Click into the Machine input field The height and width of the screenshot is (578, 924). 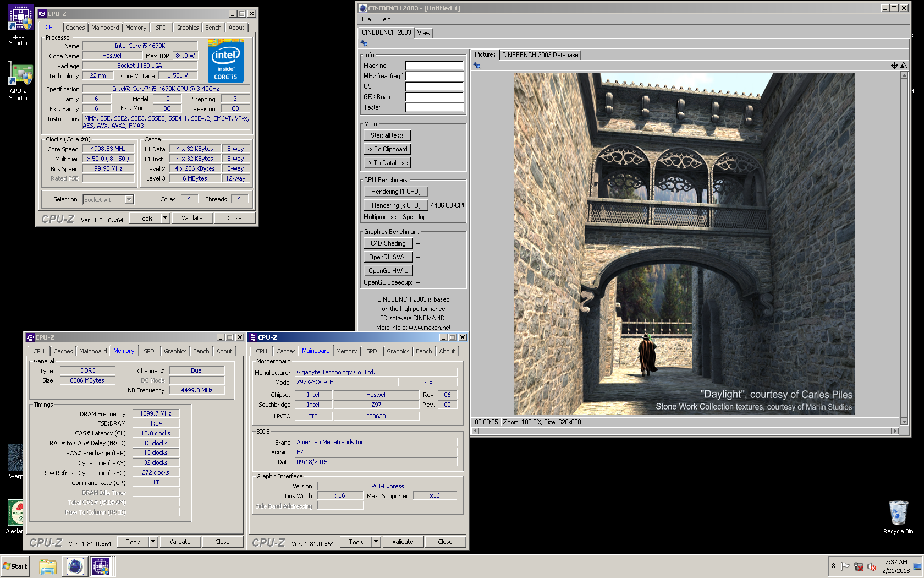[434, 66]
